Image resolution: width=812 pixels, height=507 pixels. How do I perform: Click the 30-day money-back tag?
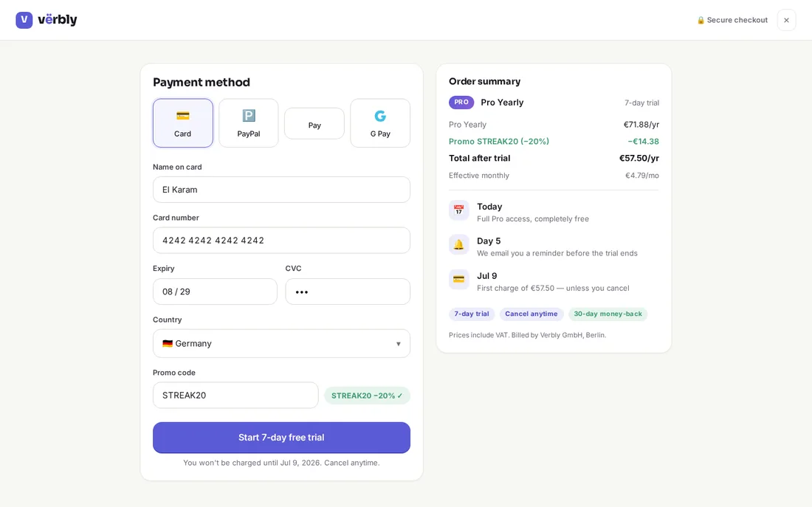coord(608,314)
